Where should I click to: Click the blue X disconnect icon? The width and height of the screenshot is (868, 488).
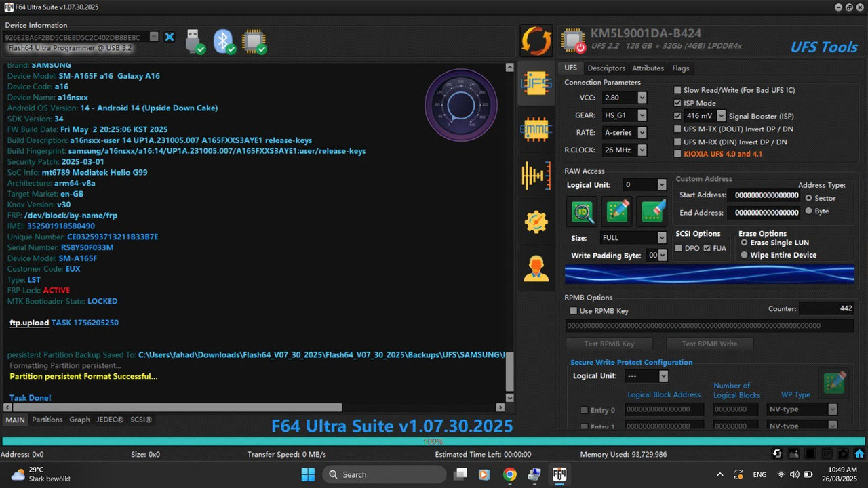[170, 37]
